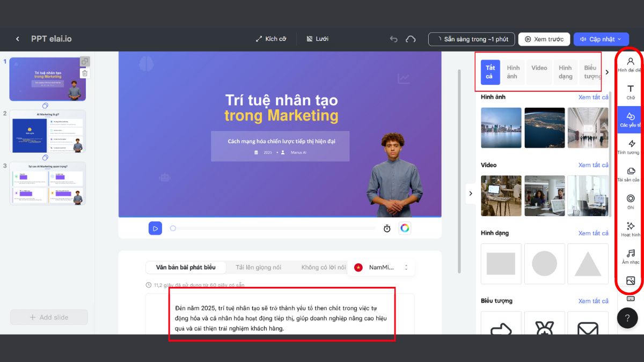The image size is (644, 362).
Task: Add the medal icon element
Action: coord(544,323)
